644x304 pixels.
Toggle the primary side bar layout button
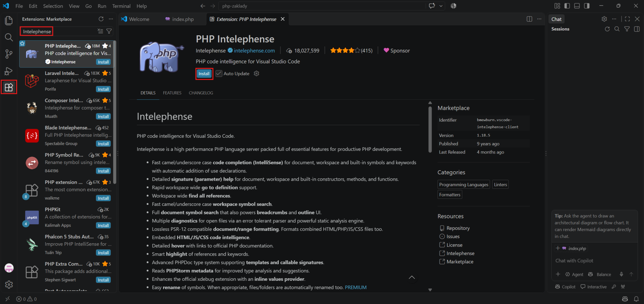coord(567,6)
